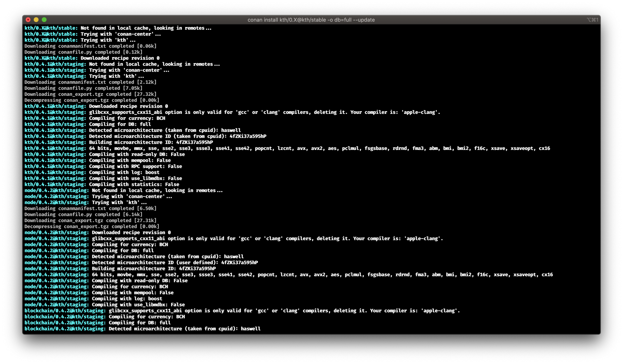Click the kth/0.X@kth/stable 'Trying with conan-center' line

(93, 34)
